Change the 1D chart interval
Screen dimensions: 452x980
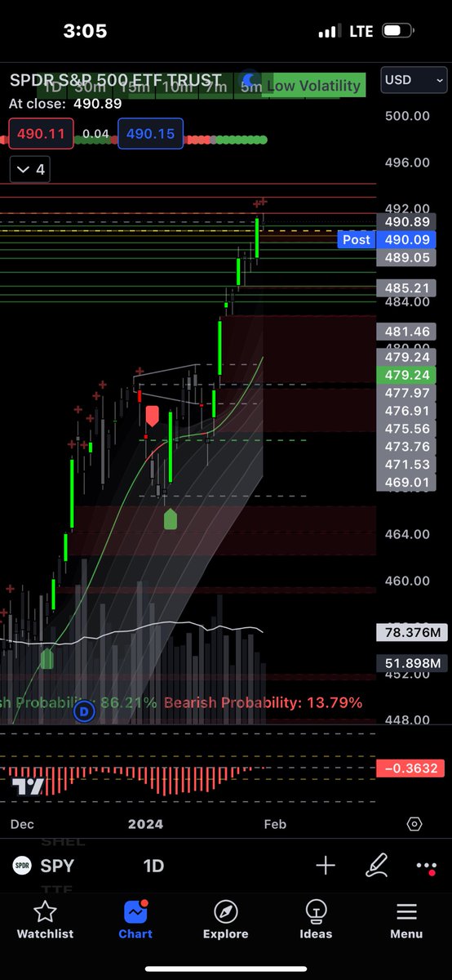[x=153, y=866]
